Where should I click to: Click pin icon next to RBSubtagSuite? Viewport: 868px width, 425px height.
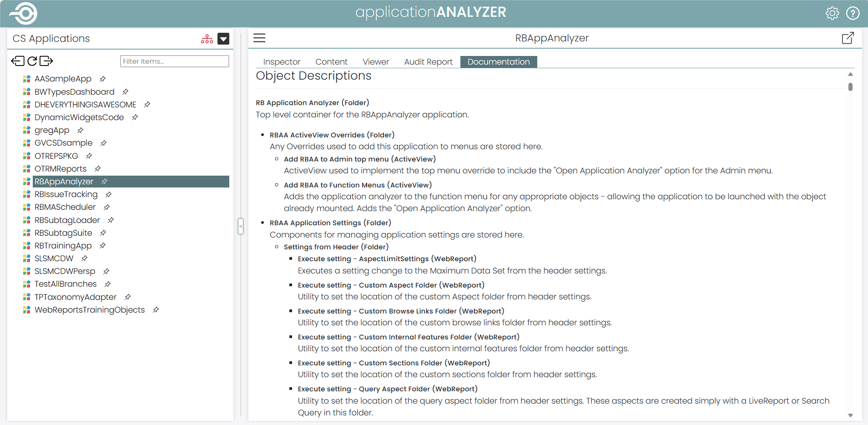103,233
